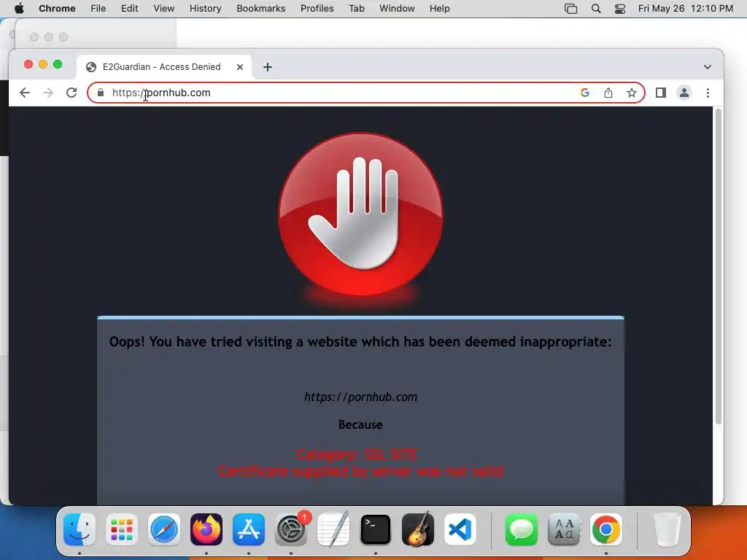747x560 pixels.
Task: Click the 'Oops! You have tried visiting' heading
Action: pyautogui.click(x=360, y=342)
